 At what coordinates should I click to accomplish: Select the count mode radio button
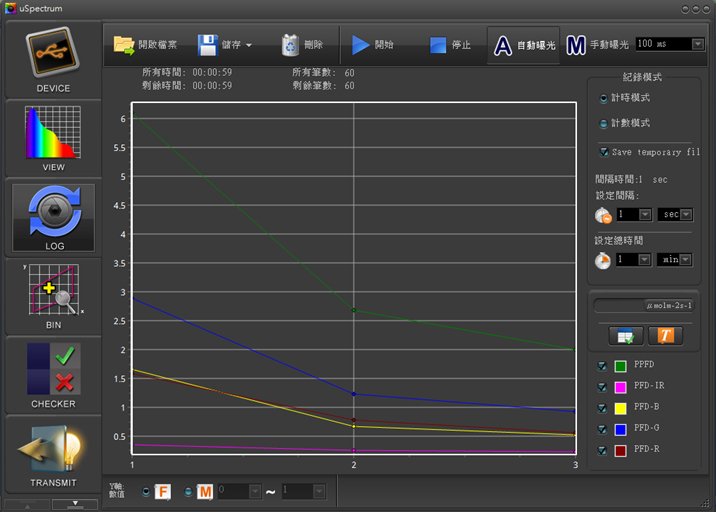point(603,123)
